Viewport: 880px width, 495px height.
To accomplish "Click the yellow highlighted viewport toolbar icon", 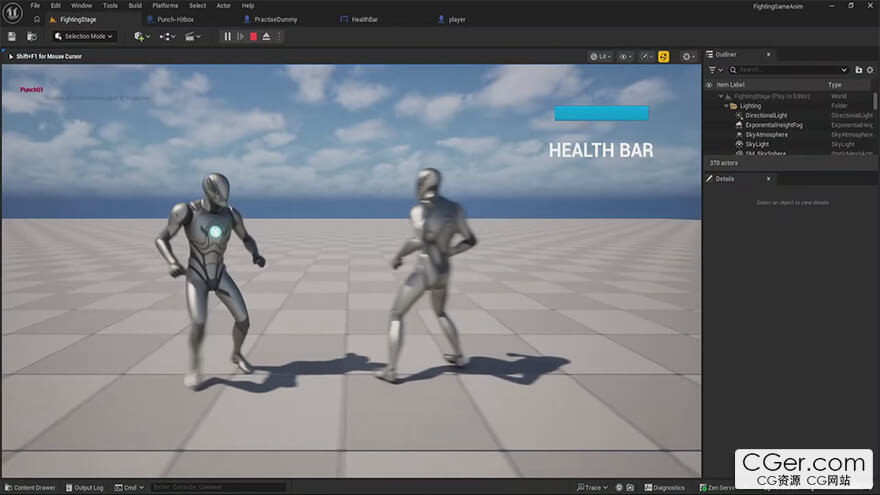I will [663, 57].
